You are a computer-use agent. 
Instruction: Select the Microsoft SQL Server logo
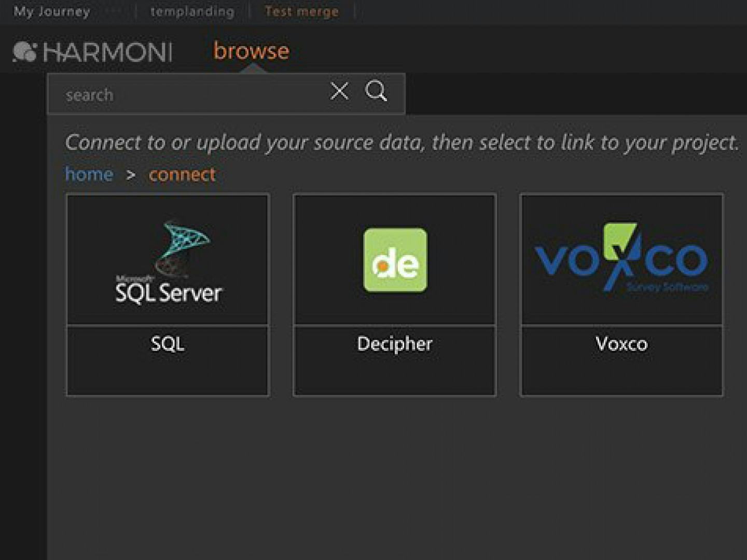coord(168,262)
